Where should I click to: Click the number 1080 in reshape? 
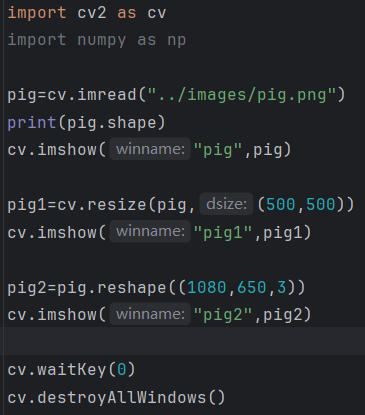click(x=207, y=287)
